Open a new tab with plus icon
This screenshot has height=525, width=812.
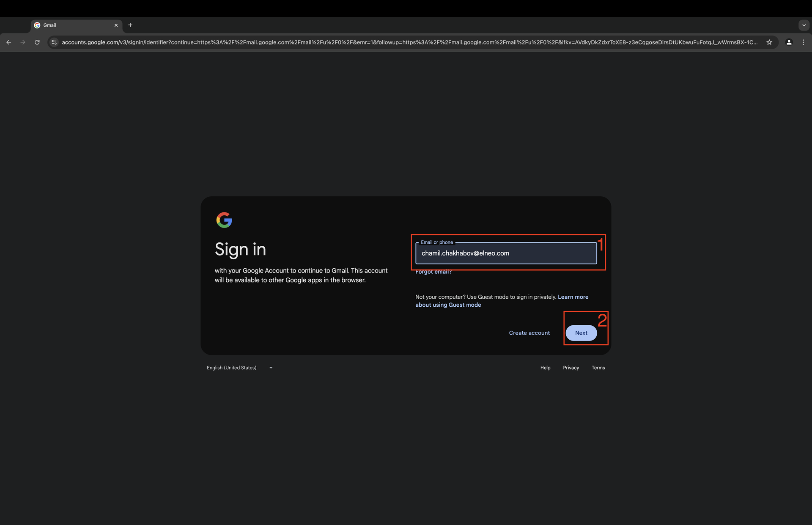[130, 25]
